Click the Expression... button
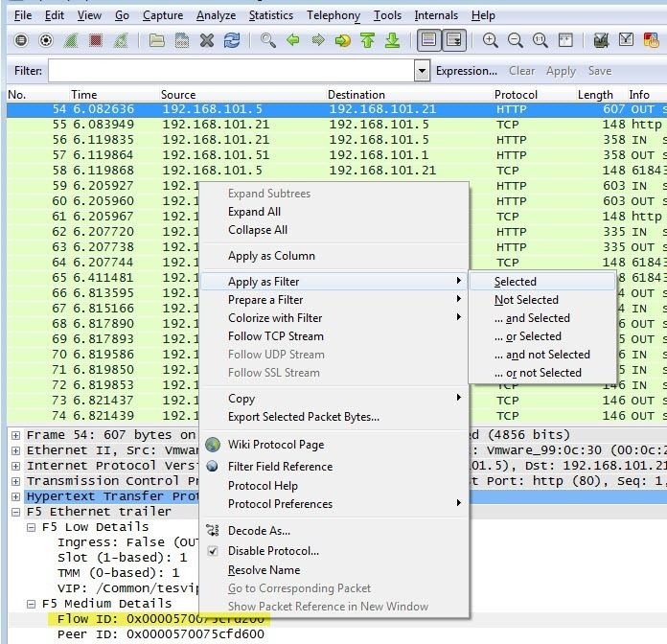 466,71
